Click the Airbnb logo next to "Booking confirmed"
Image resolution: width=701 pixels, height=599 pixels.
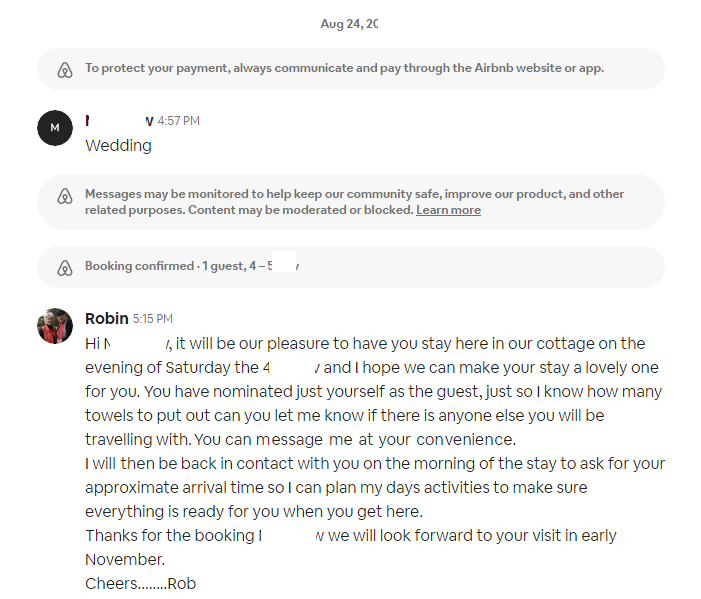[65, 267]
